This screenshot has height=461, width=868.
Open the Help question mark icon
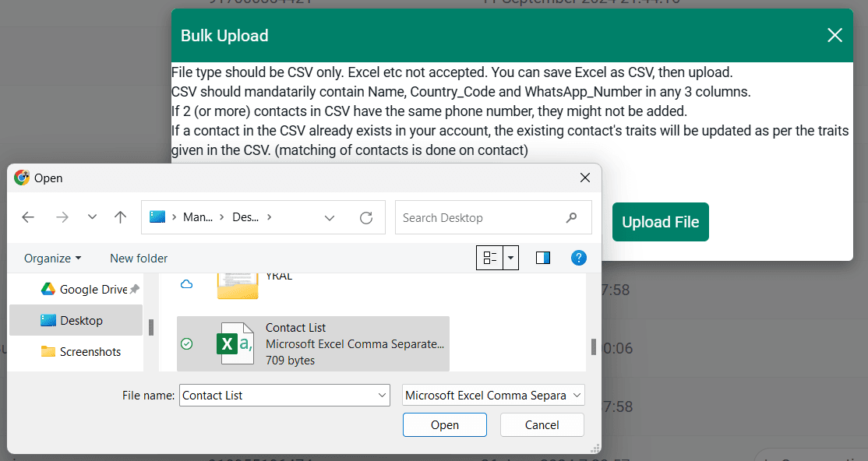(578, 258)
